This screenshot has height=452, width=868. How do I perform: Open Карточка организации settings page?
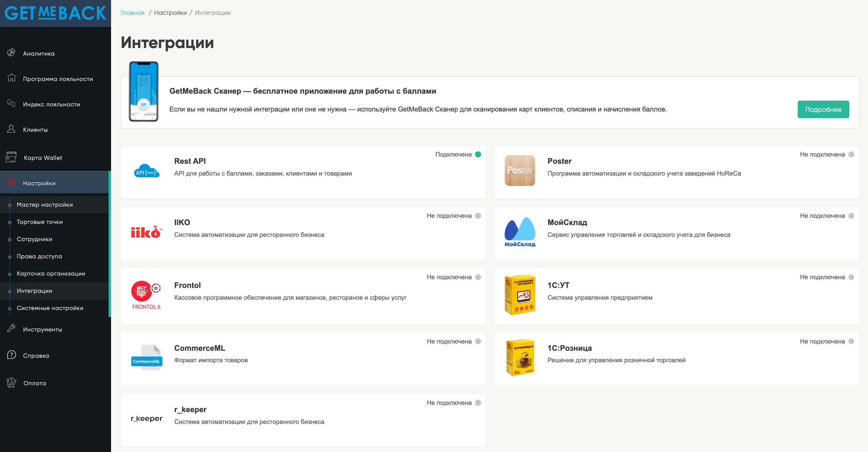pyautogui.click(x=51, y=273)
